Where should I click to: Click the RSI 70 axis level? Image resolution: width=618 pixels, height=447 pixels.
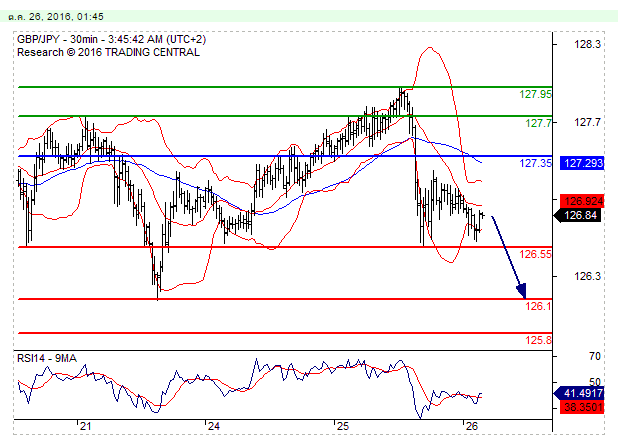tap(595, 356)
